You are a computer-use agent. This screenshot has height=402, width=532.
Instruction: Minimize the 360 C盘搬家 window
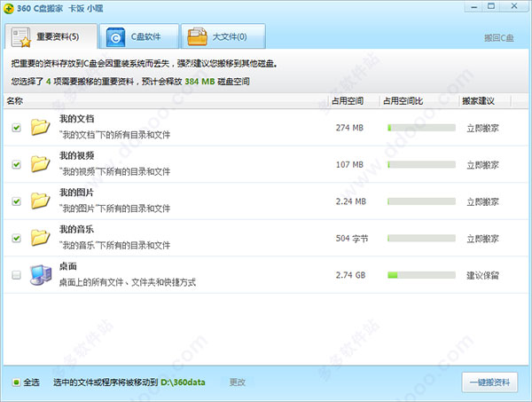[474, 7]
